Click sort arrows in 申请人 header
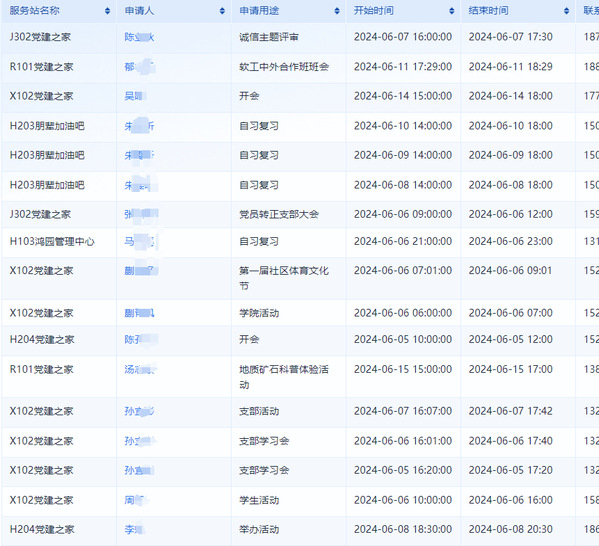 click(x=222, y=11)
